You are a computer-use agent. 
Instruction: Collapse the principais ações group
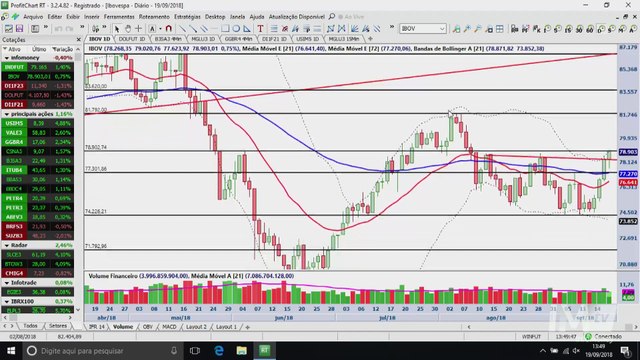7,114
